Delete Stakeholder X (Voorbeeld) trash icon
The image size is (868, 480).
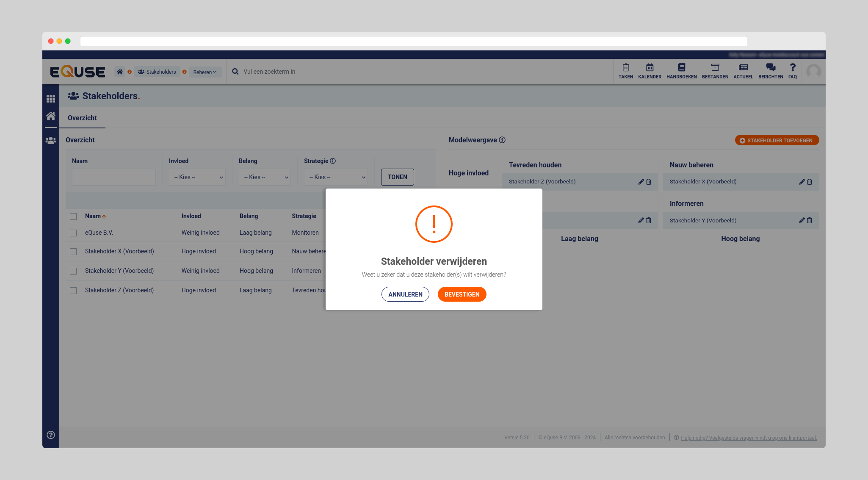810,182
